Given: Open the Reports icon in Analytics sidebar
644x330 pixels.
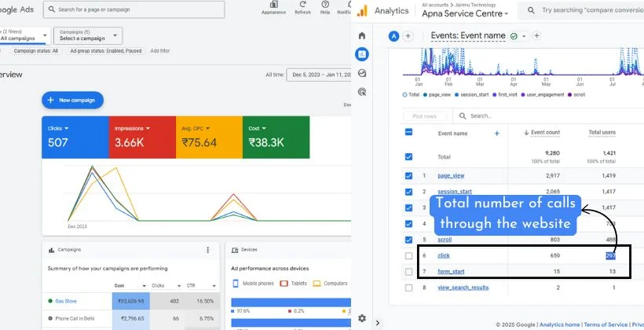Looking at the screenshot, I should pos(361,54).
